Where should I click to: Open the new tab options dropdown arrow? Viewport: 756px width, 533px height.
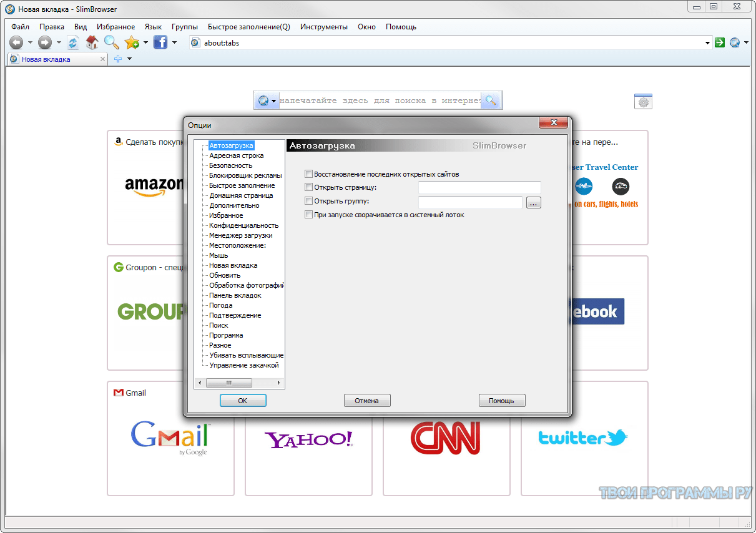pyautogui.click(x=129, y=59)
